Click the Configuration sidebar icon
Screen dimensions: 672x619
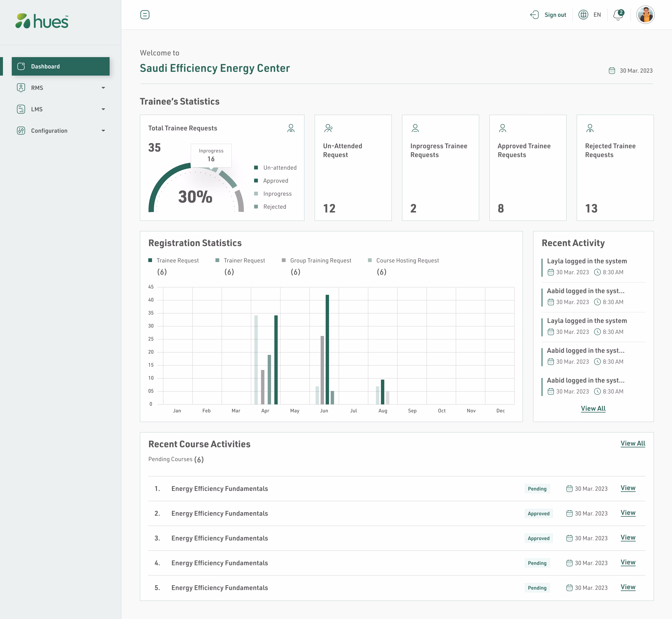(21, 131)
